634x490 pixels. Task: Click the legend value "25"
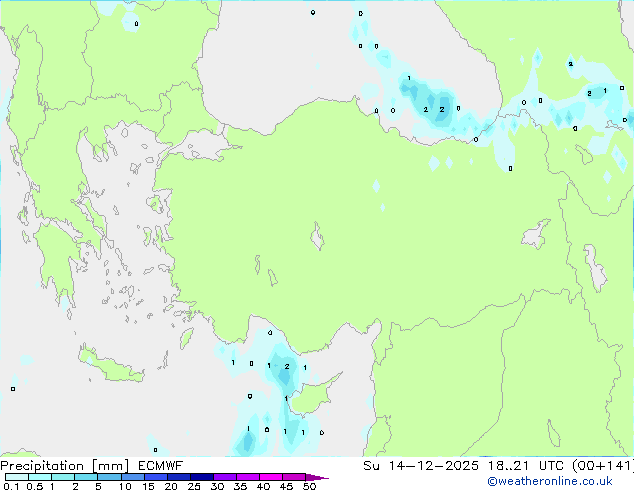194,486
